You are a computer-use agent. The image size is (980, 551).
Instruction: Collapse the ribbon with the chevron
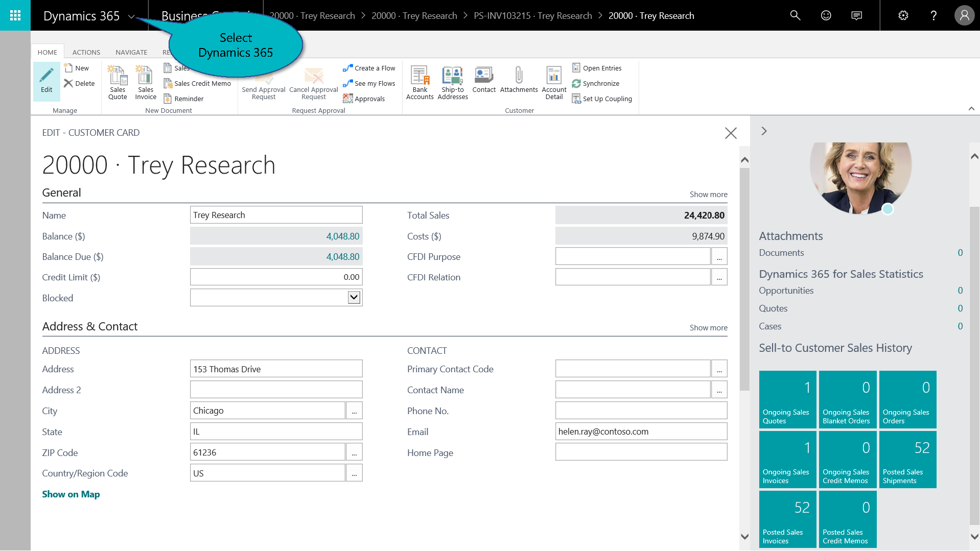971,109
